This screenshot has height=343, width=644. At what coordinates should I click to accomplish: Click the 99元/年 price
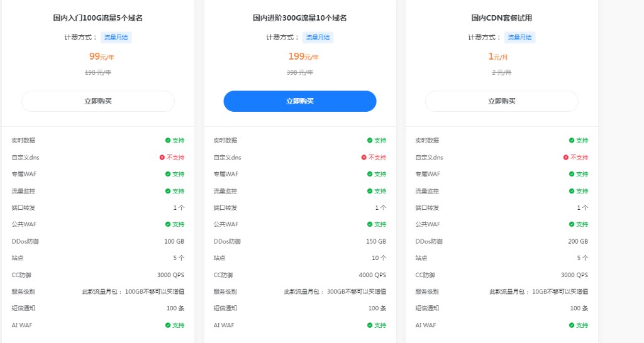pyautogui.click(x=101, y=56)
